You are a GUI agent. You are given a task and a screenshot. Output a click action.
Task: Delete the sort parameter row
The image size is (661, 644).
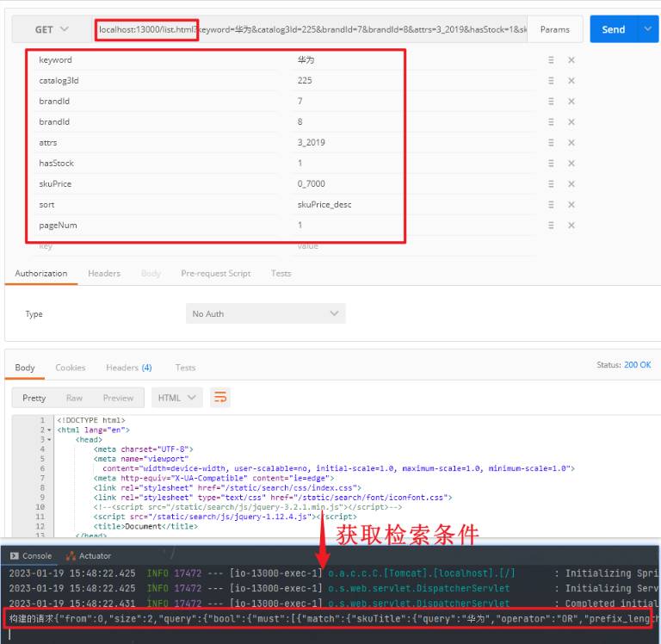pos(571,205)
